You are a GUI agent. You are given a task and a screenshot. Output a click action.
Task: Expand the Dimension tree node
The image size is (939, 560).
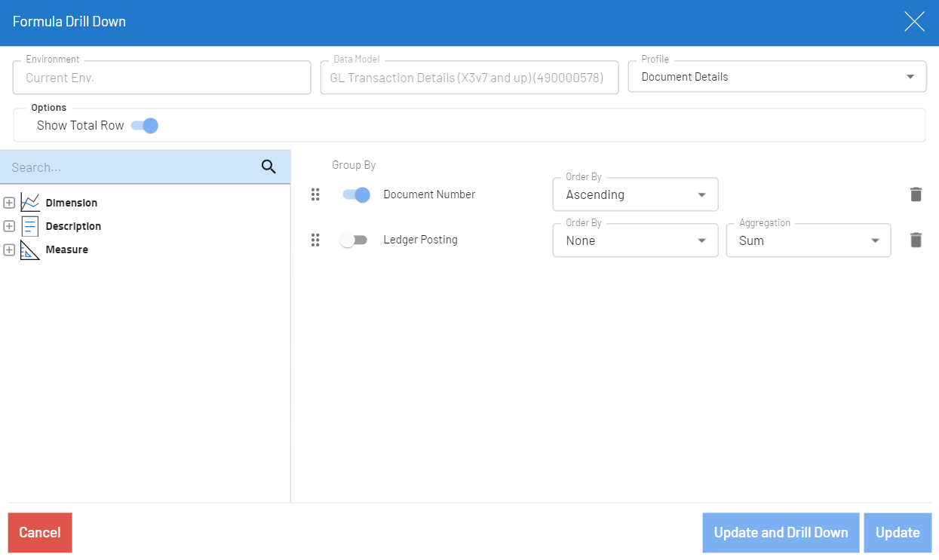click(9, 203)
